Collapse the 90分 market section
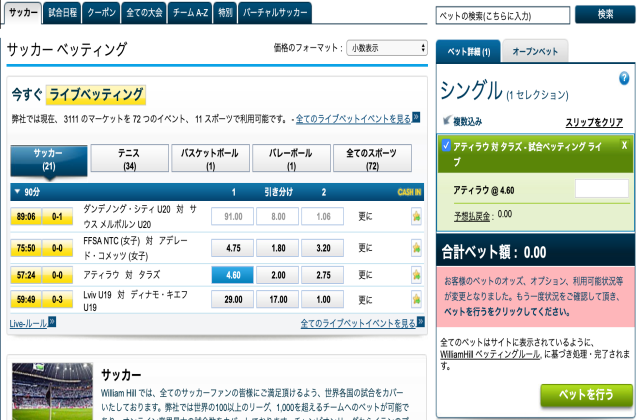Viewport: 640px width, 420px height. pos(17,191)
